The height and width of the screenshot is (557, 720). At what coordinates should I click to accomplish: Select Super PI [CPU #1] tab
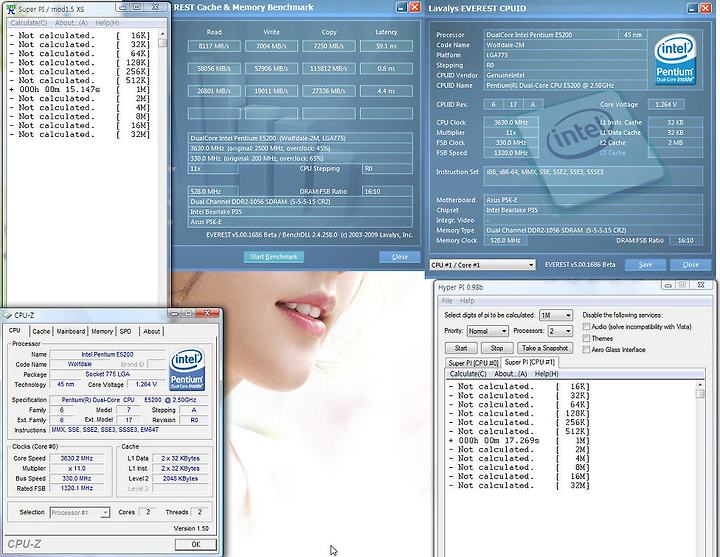tap(529, 362)
